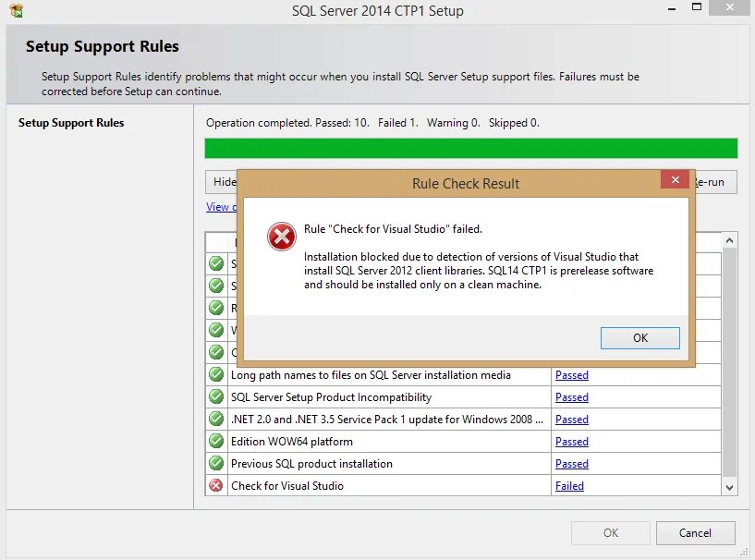This screenshot has height=560, width=755.
Task: Click the green check icon beside Edition WOW64 platform
Action: [216, 441]
